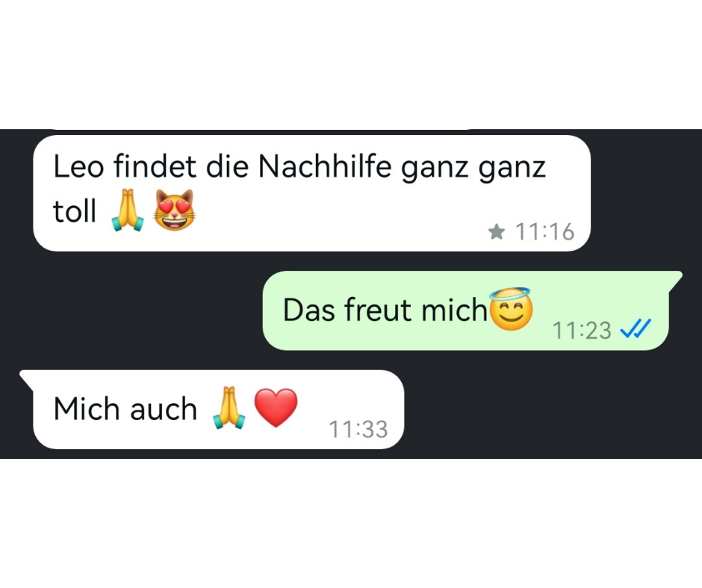The height and width of the screenshot is (588, 702).
Task: Click the heart-eyes cat emoji
Action: click(x=174, y=210)
